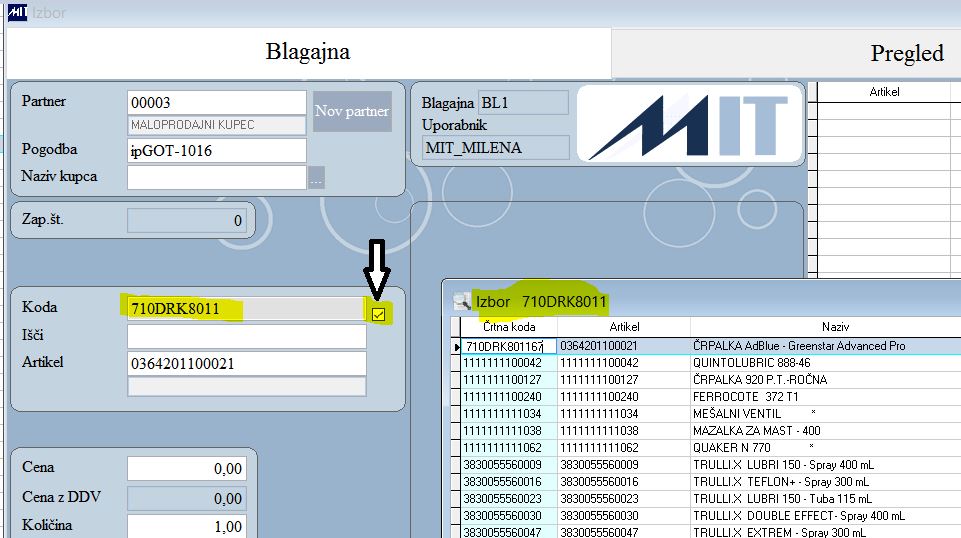Click the Izbor search magnifier icon
The image size is (961, 538).
pos(462,301)
